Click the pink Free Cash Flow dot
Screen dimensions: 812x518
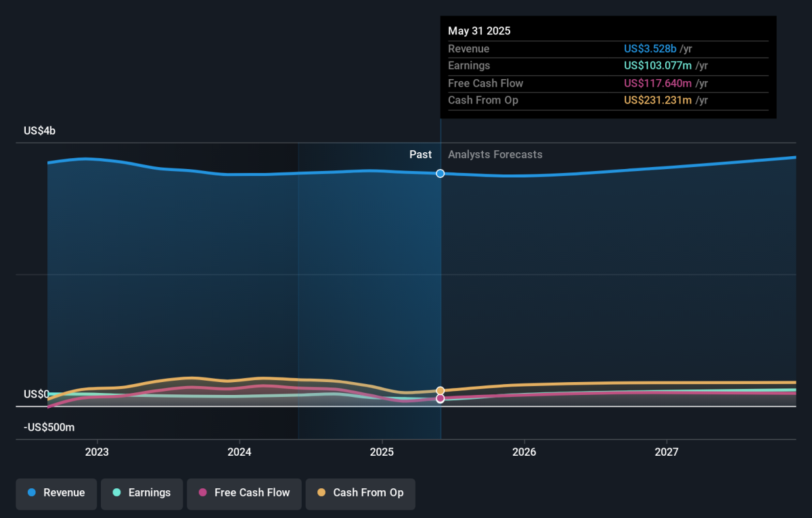click(203, 493)
